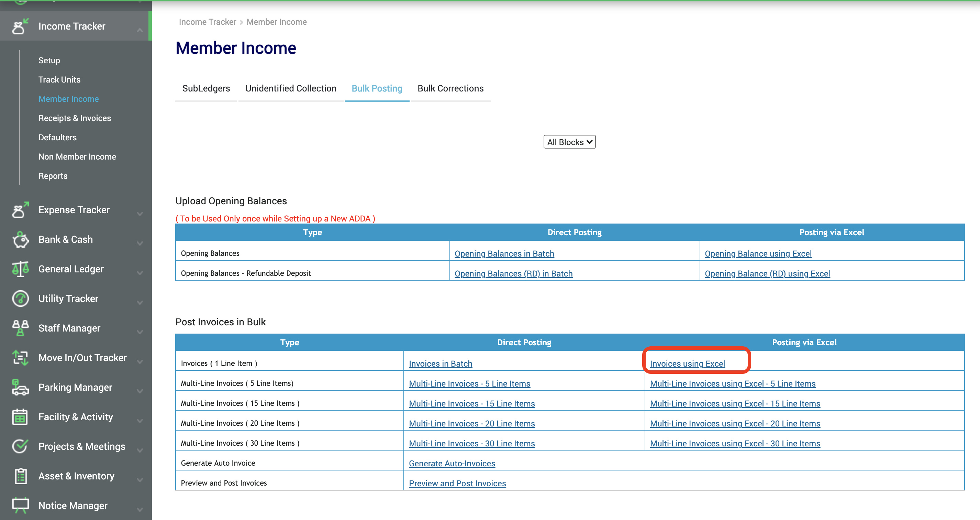Viewport: 980px width, 520px height.
Task: Click the Facility & Activity calendar icon
Action: 20,417
